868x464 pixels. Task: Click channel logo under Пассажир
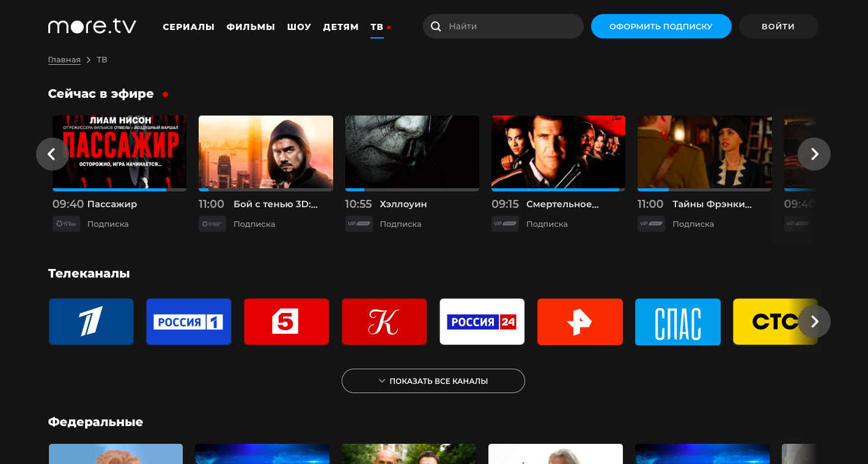(x=66, y=224)
